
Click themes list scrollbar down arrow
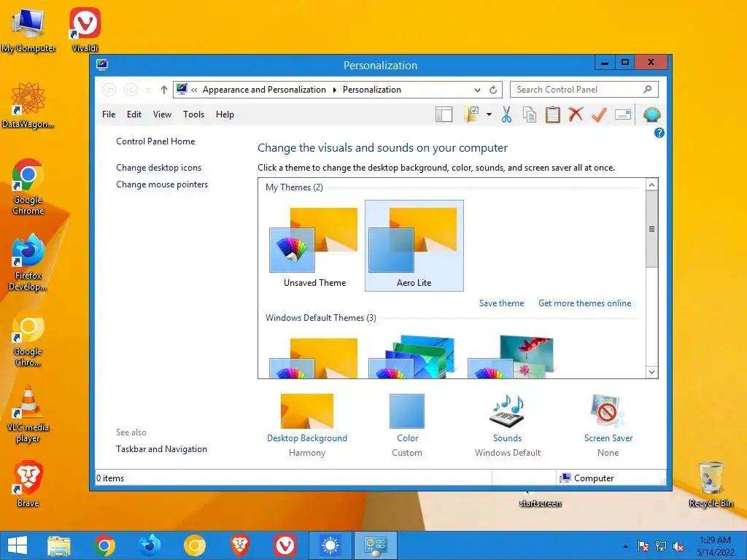coord(651,372)
